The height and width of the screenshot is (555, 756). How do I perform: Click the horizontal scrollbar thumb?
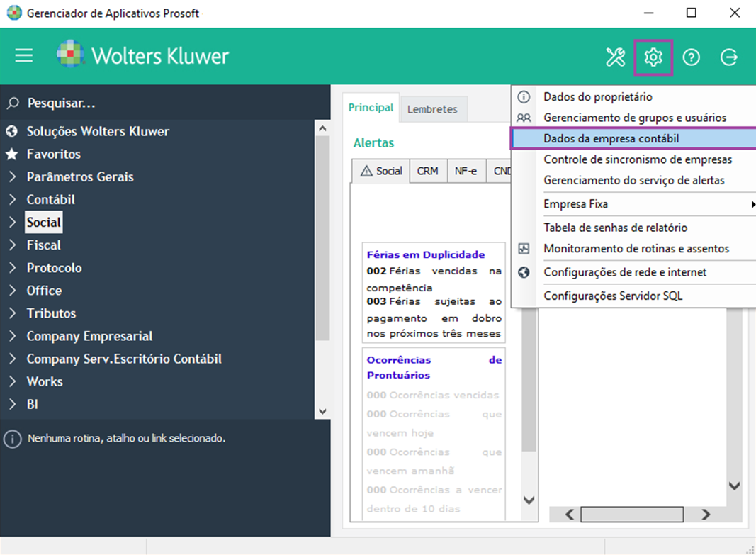(632, 515)
